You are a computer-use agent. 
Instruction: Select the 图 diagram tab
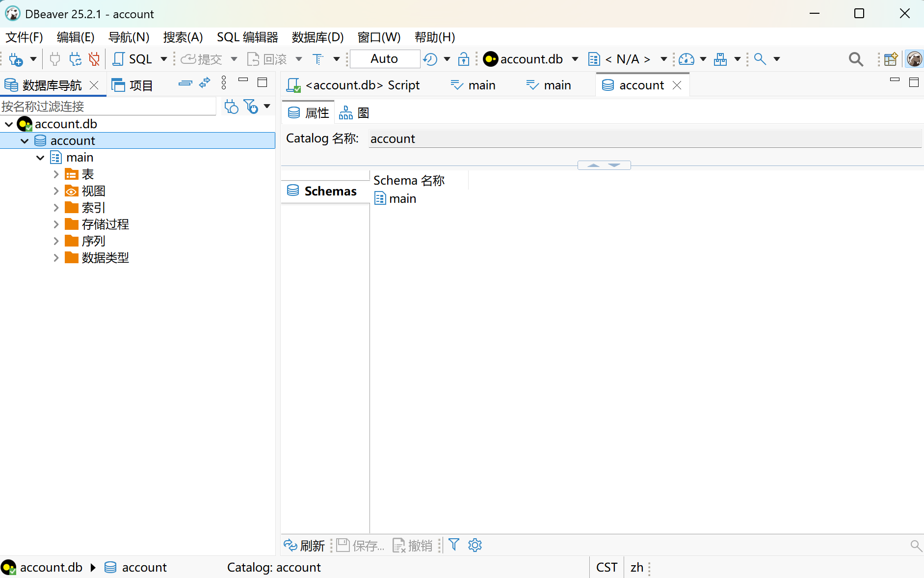point(354,113)
